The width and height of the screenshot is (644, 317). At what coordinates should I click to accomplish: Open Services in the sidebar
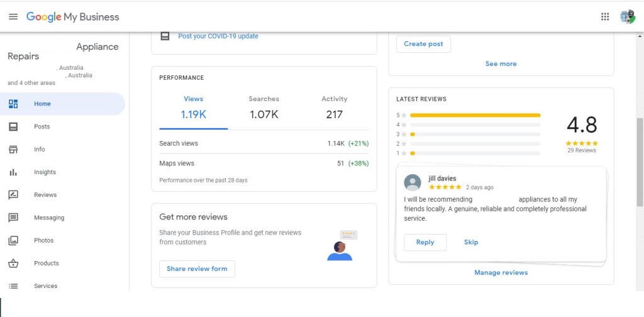pyautogui.click(x=45, y=286)
